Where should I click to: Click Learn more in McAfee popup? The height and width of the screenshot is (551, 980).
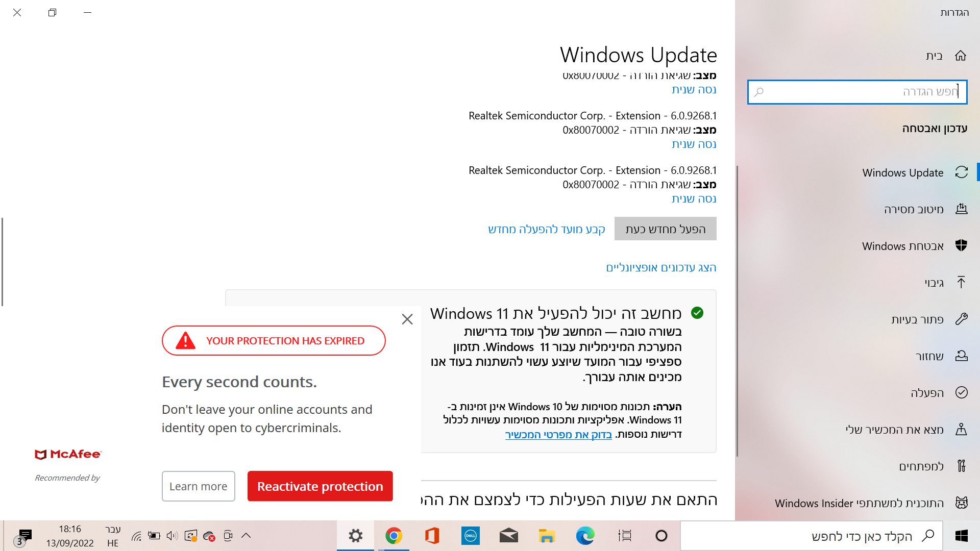coord(198,486)
